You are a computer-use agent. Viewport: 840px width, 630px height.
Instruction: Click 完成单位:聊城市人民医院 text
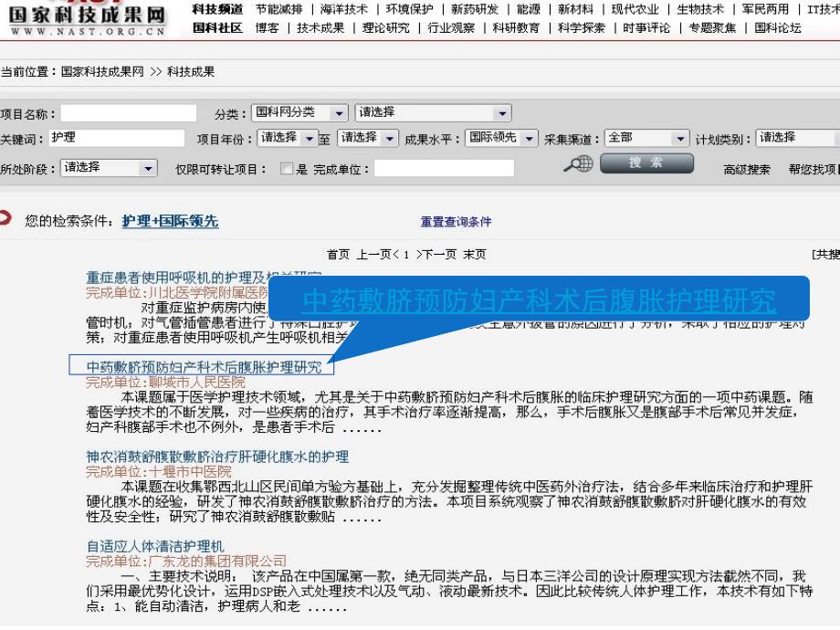(165, 382)
